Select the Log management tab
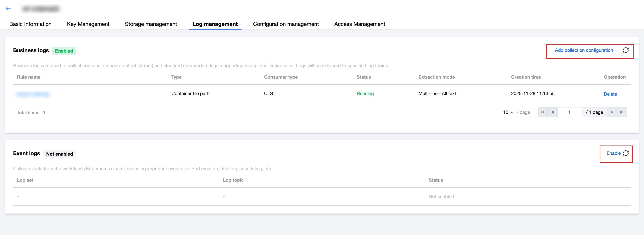The height and width of the screenshot is (235, 644). click(x=215, y=24)
